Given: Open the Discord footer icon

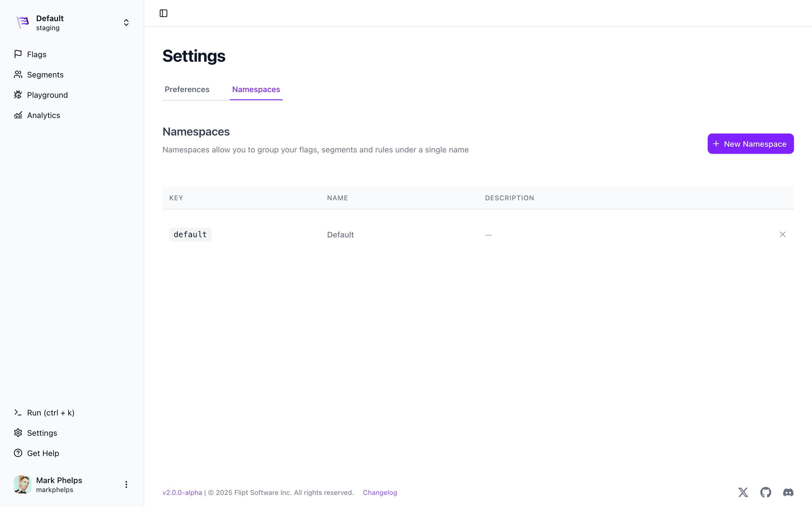Looking at the screenshot, I should (788, 492).
